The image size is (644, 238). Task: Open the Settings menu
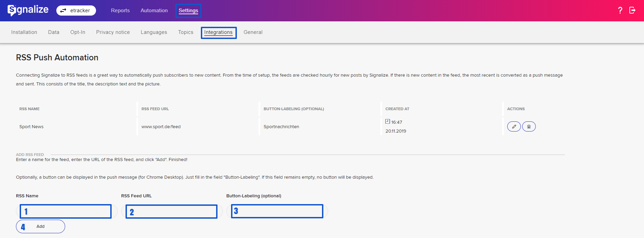tap(188, 11)
